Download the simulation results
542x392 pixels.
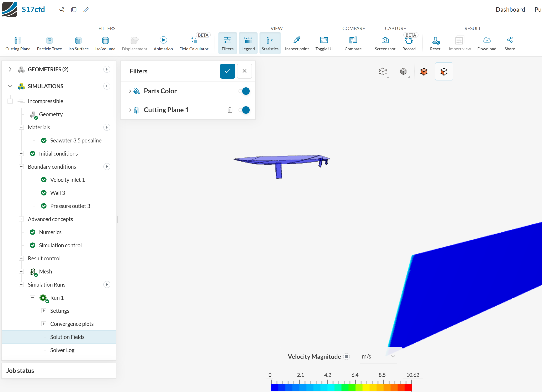[486, 43]
